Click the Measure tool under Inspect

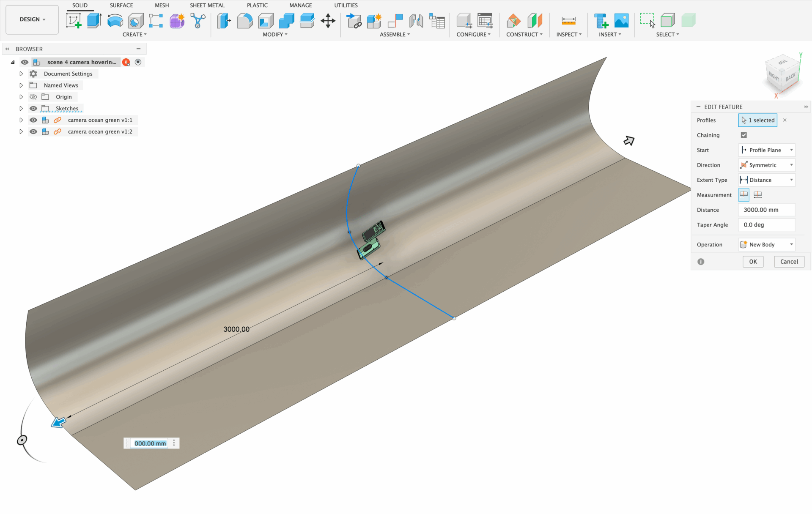568,20
